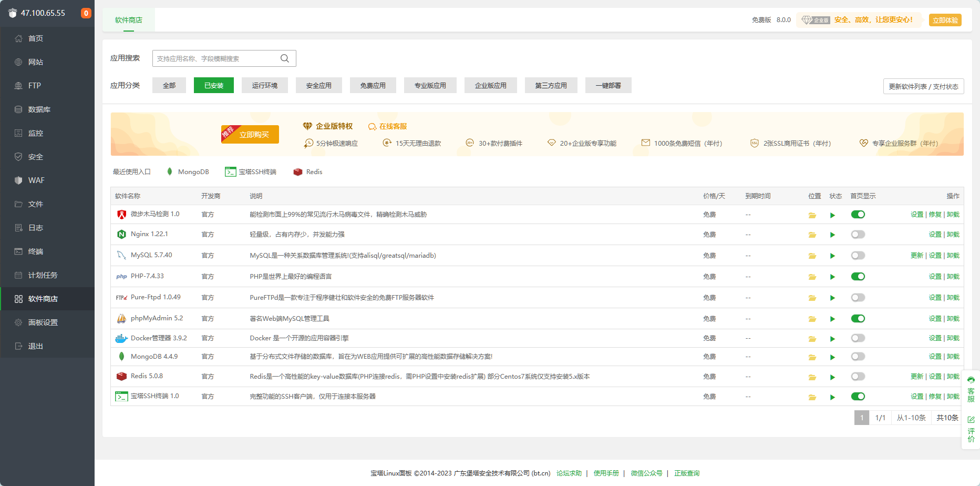The image size is (980, 486).
Task: Click the folder location icon for Nginx
Action: click(x=812, y=234)
